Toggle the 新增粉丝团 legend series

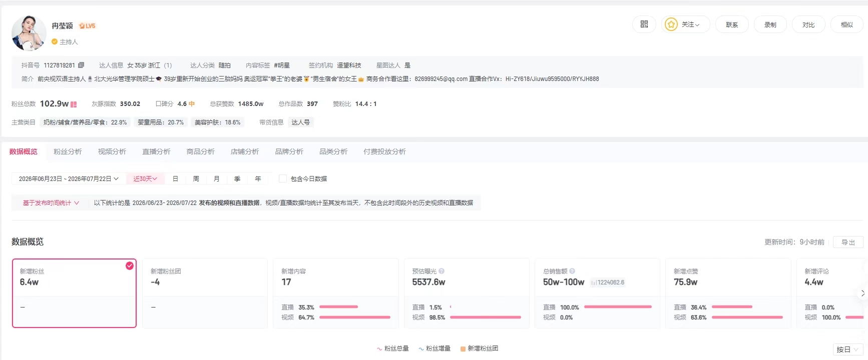[x=479, y=348]
